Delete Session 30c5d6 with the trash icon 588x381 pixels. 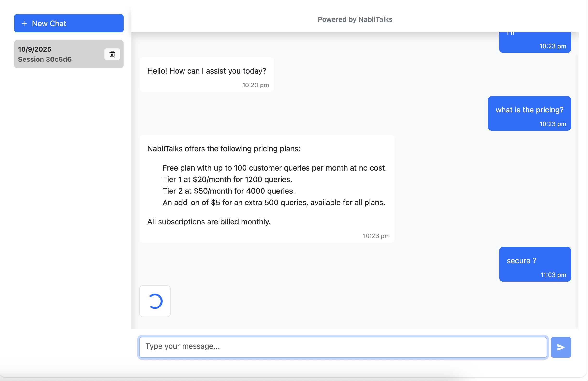112,54
